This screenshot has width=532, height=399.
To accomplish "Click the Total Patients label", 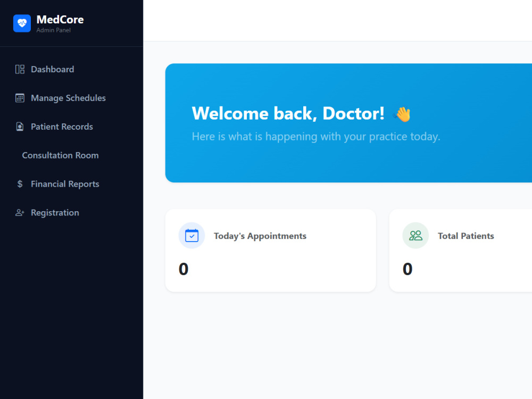I will pyautogui.click(x=466, y=236).
